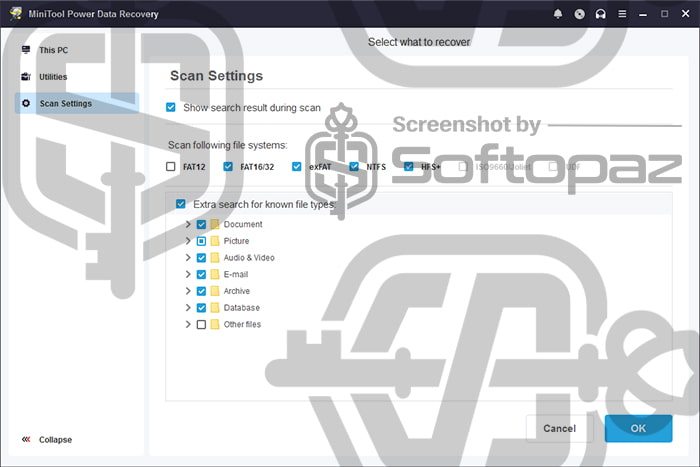Expand the Document tree node
Image resolution: width=700 pixels, height=467 pixels.
(188, 224)
